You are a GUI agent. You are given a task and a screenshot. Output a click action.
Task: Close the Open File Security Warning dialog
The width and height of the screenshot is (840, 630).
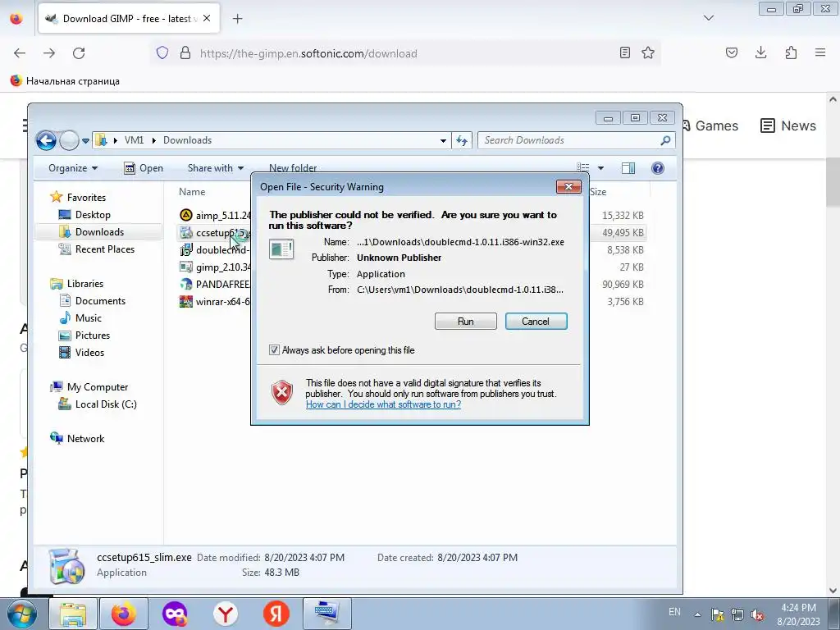pos(568,186)
